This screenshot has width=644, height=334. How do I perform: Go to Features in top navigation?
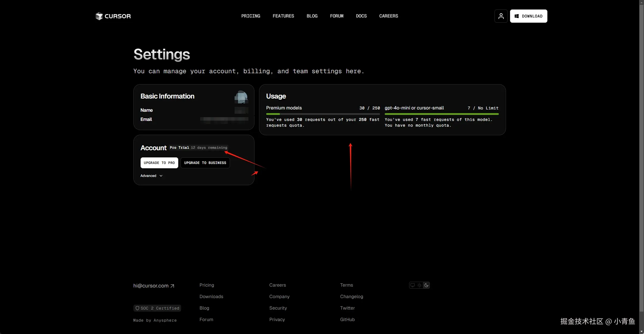(x=283, y=16)
